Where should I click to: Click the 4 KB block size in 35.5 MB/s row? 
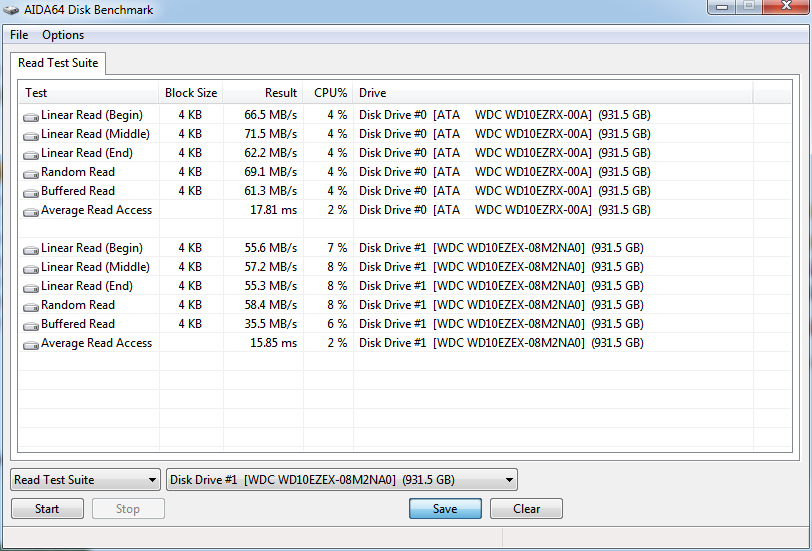pyautogui.click(x=190, y=324)
